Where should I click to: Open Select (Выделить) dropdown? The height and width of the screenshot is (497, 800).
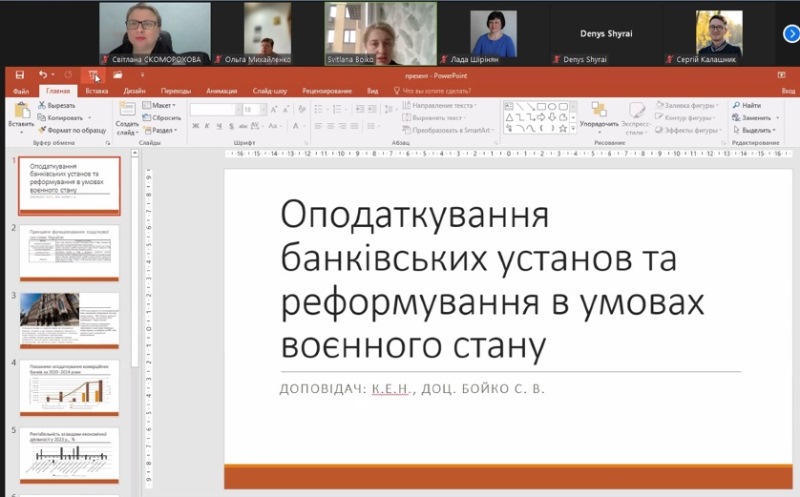tap(754, 130)
